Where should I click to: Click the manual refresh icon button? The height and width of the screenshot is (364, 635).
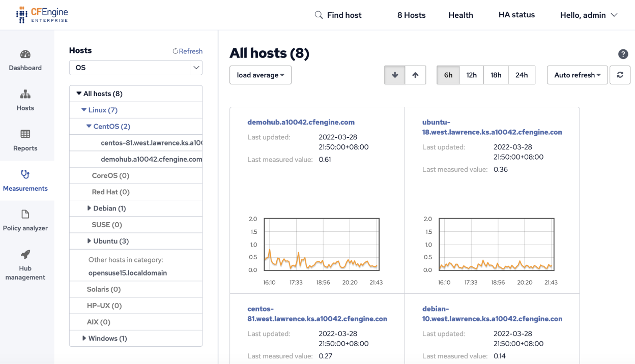[620, 75]
